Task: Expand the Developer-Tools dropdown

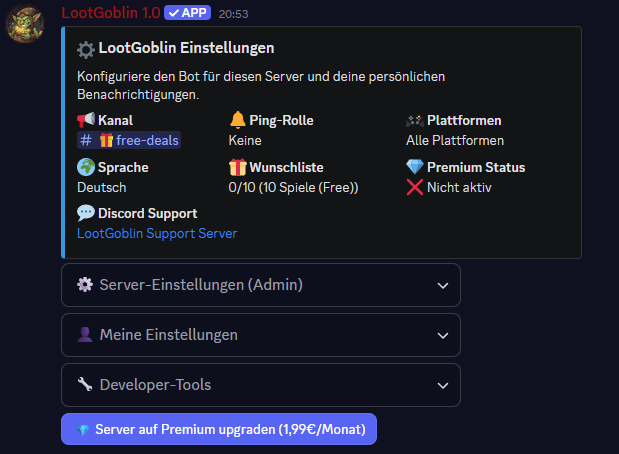Action: (x=260, y=385)
